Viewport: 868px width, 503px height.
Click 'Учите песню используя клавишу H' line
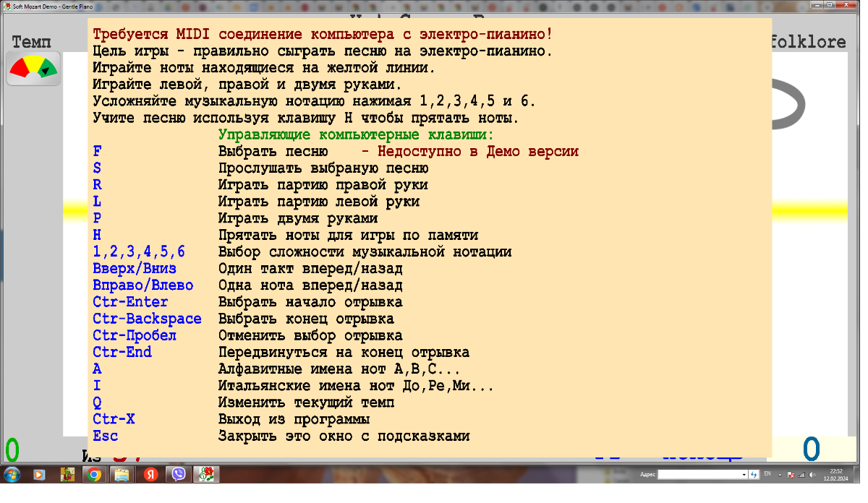(x=306, y=118)
